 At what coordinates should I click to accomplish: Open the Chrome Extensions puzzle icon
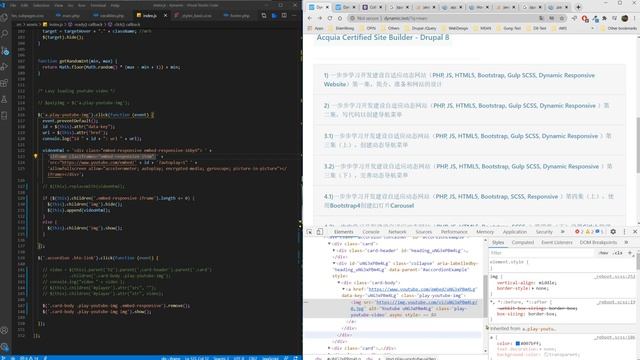point(604,18)
